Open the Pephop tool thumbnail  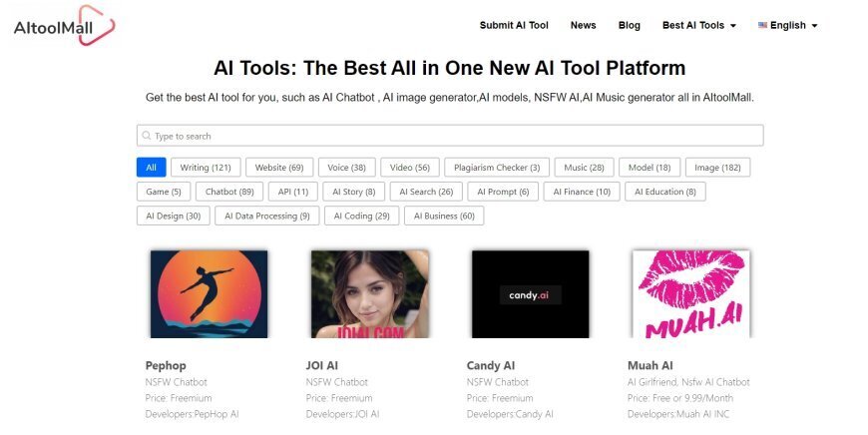click(209, 293)
